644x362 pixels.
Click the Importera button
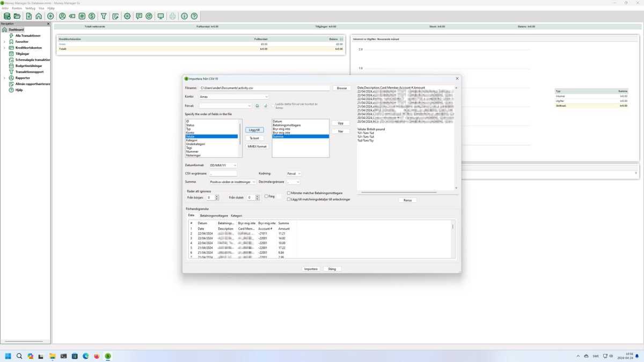tap(311, 269)
